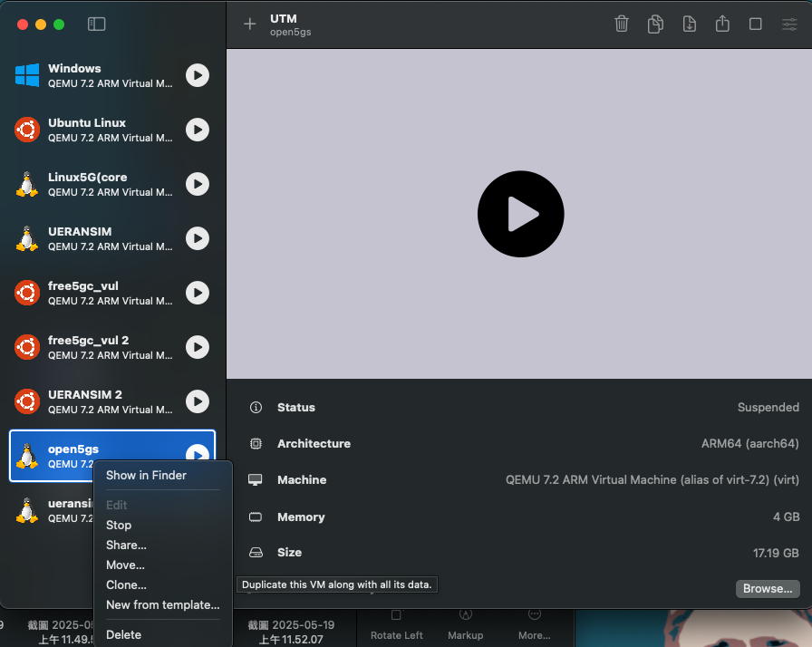
Task: Choose Move... from context menu
Action: pyautogui.click(x=125, y=565)
